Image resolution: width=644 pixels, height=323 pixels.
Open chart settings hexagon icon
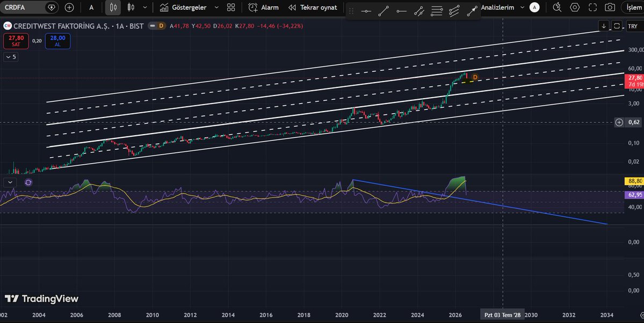575,8
